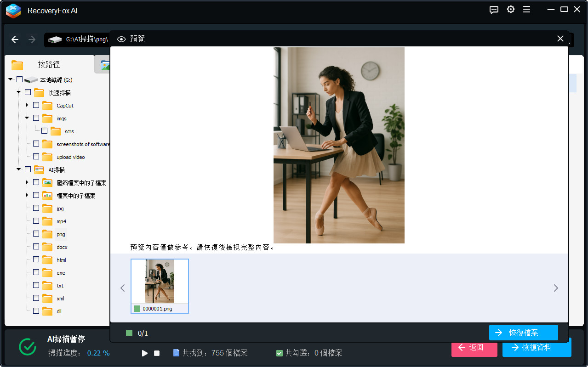The height and width of the screenshot is (367, 588).
Task: Tick the jpg folder checkbox
Action: tap(36, 208)
